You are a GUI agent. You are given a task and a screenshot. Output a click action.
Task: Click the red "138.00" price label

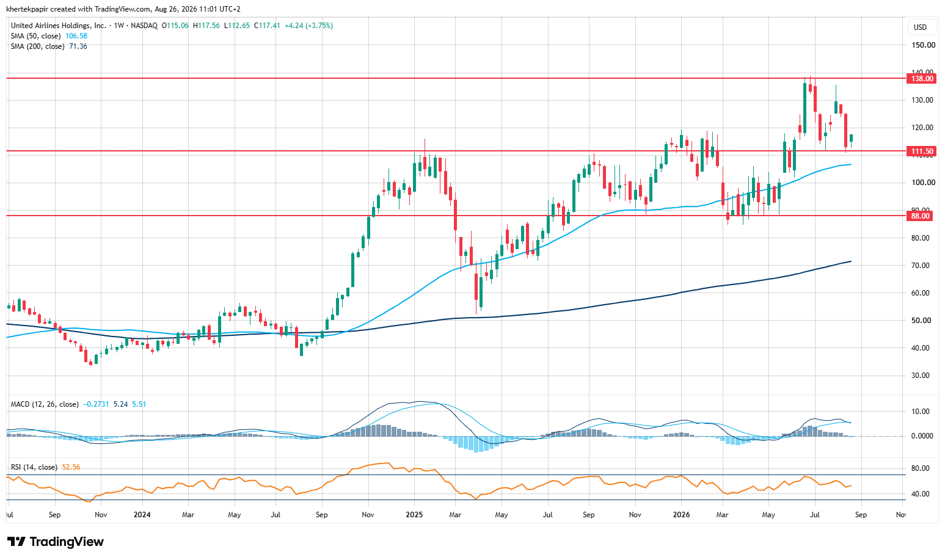tap(922, 78)
